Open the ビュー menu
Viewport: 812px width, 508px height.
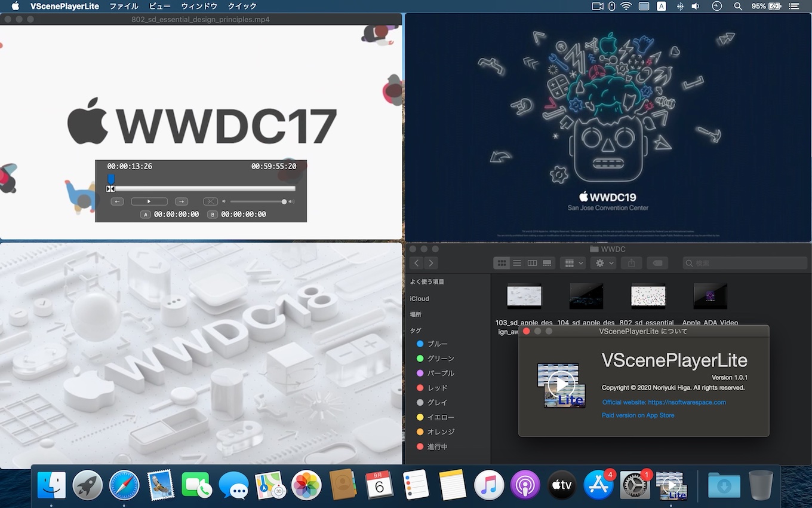pos(159,6)
